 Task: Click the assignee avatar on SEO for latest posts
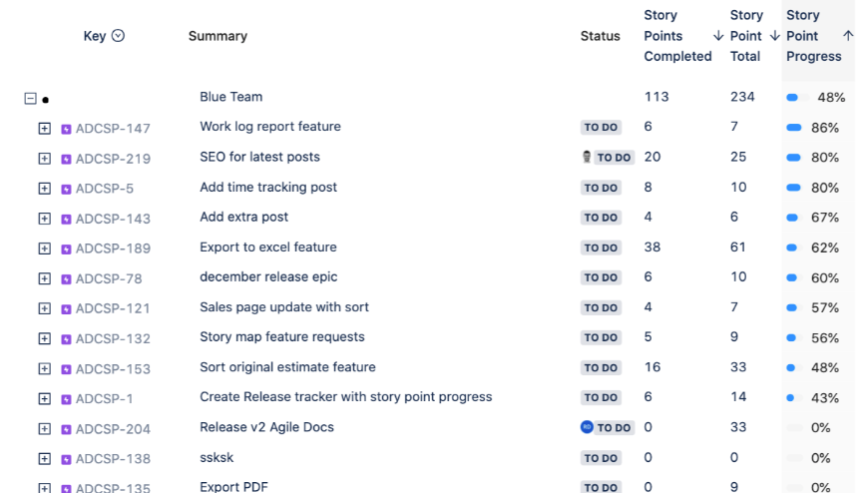[x=587, y=157]
